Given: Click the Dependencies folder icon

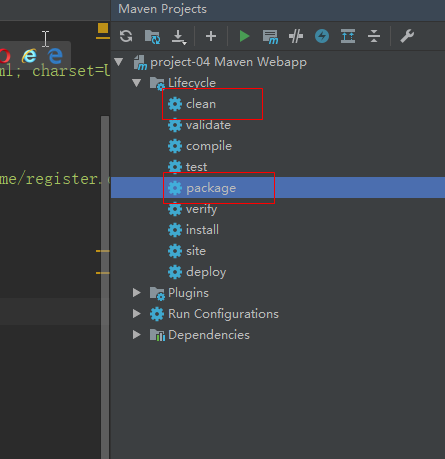Looking at the screenshot, I should click(x=157, y=335).
